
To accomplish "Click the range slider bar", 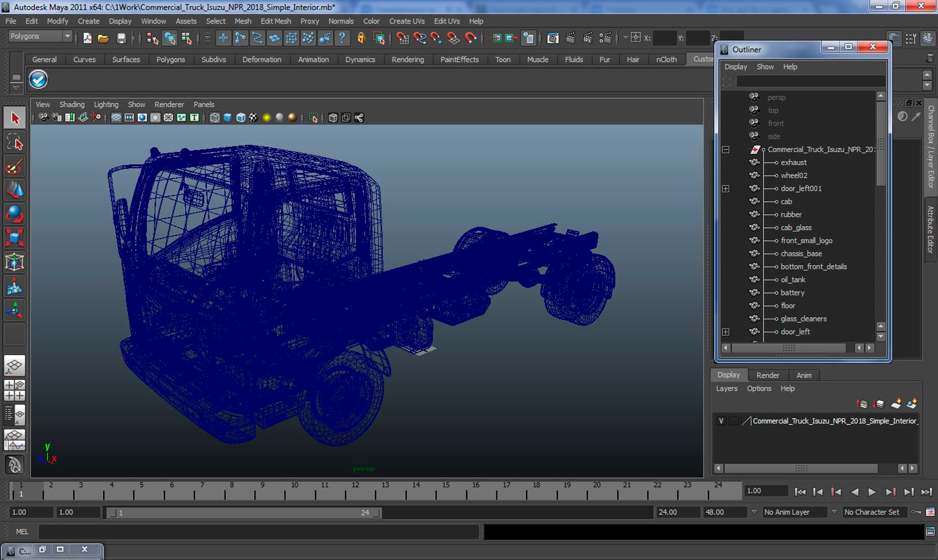I will coord(244,513).
